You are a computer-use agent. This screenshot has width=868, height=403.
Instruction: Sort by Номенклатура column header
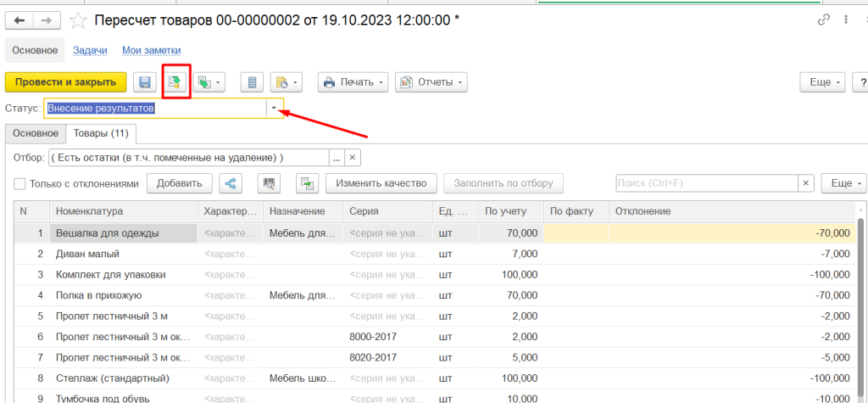coord(123,211)
